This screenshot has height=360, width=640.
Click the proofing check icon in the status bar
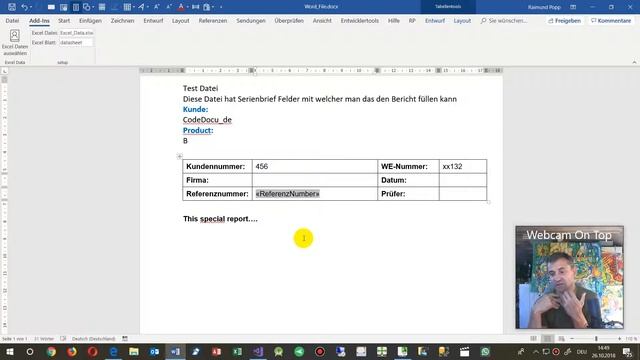point(63,339)
